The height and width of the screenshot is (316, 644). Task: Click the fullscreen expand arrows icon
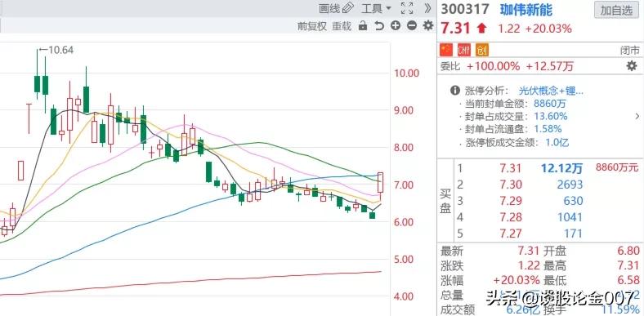407,8
